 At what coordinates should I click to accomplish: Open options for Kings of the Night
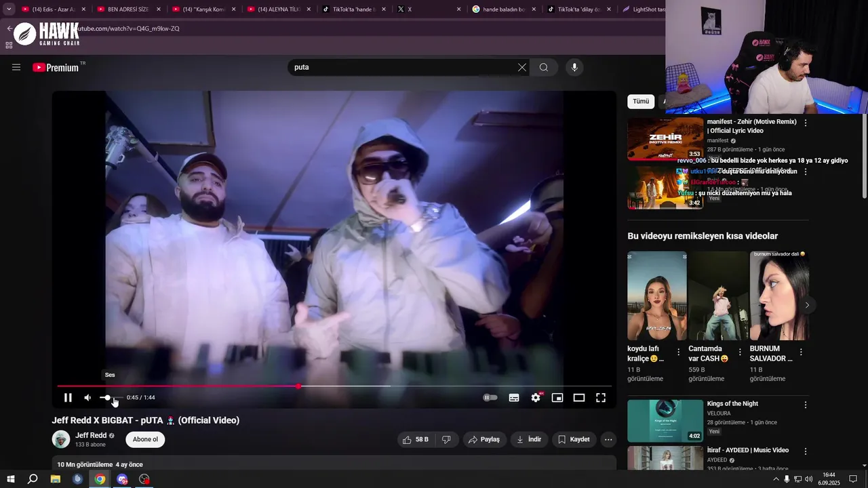806,405
